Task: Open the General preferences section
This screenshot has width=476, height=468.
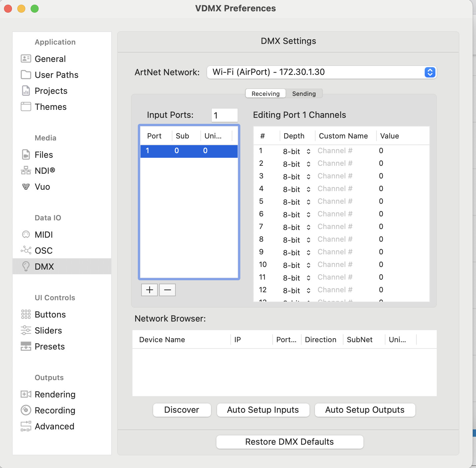Action: 50,59
